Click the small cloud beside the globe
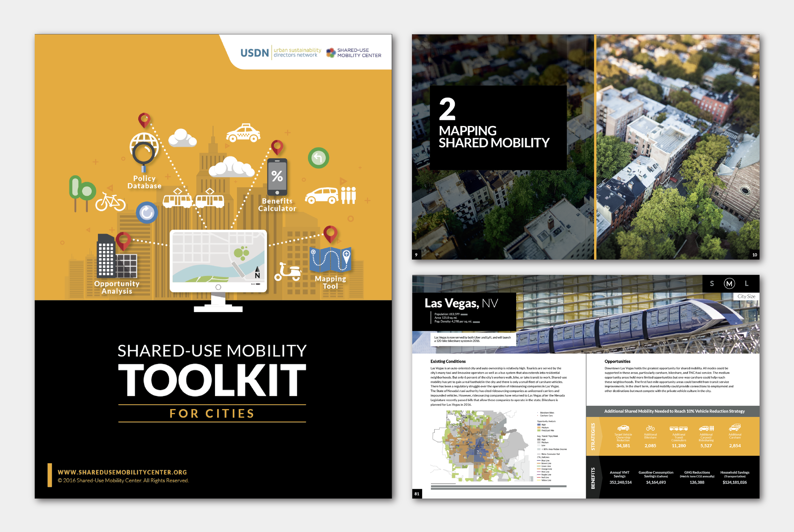This screenshot has width=794, height=532. (182, 137)
